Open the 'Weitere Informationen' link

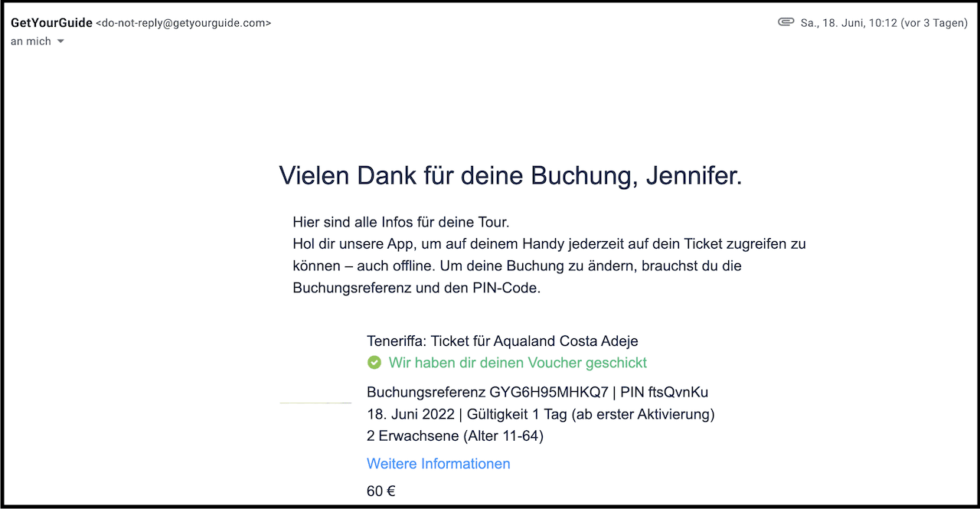439,464
